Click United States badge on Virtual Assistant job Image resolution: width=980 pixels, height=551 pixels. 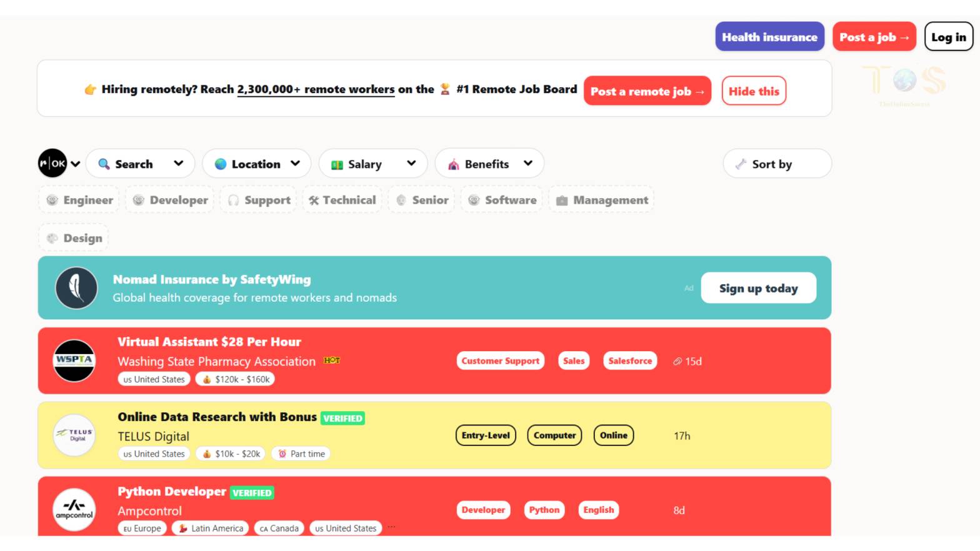154,379
